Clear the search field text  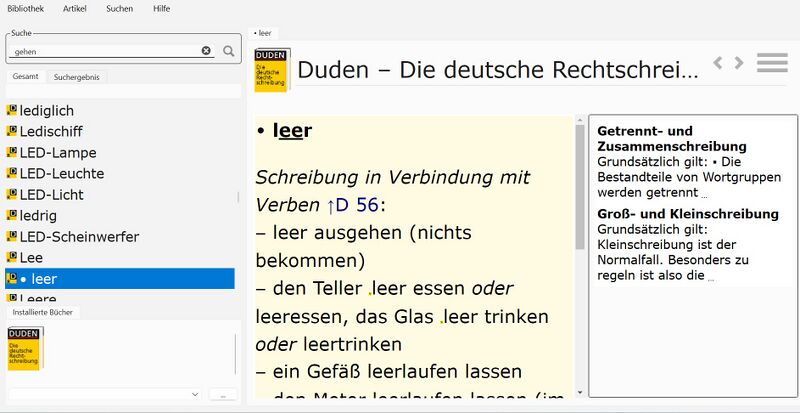click(x=206, y=51)
